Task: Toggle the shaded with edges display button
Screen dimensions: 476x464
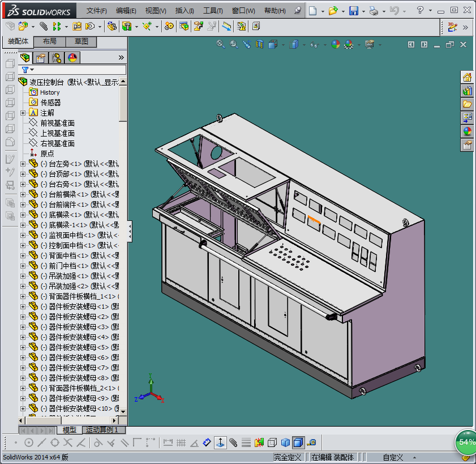Action: [298, 442]
